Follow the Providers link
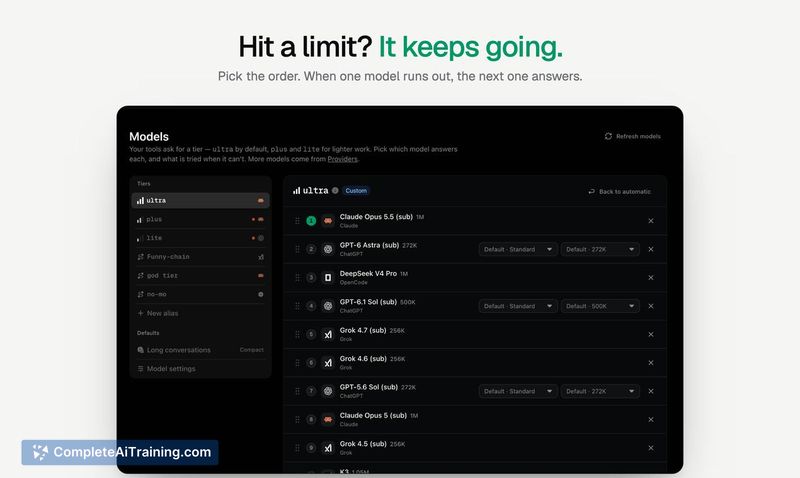800x478 pixels. coord(342,159)
